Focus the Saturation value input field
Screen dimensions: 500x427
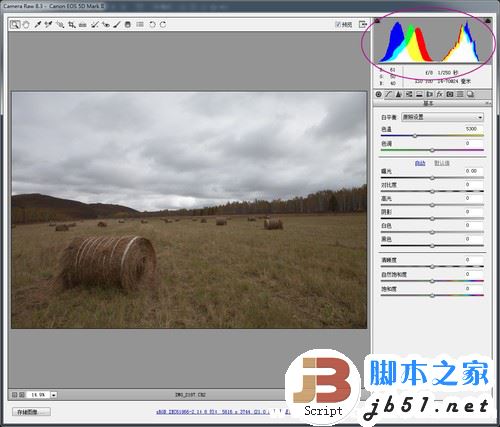(x=474, y=288)
